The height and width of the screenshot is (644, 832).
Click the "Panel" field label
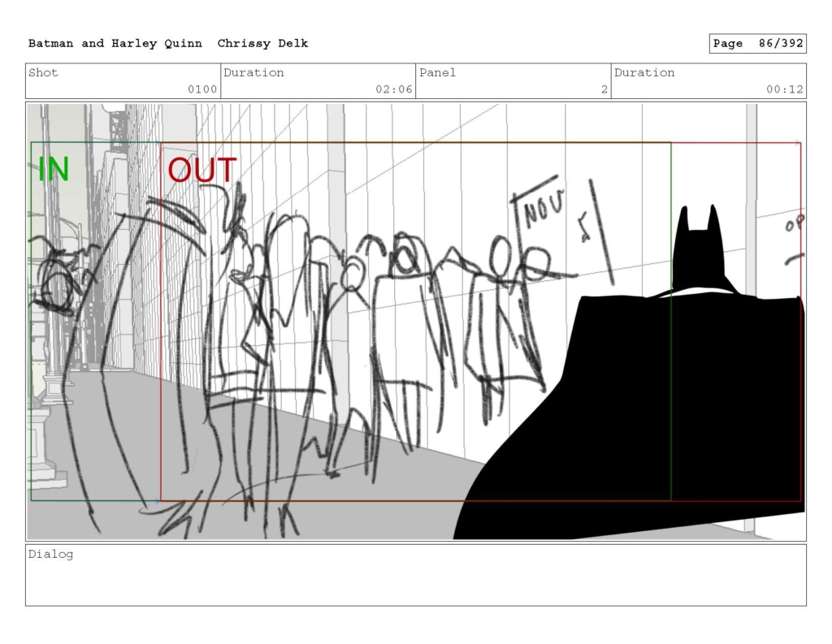pyautogui.click(x=437, y=72)
